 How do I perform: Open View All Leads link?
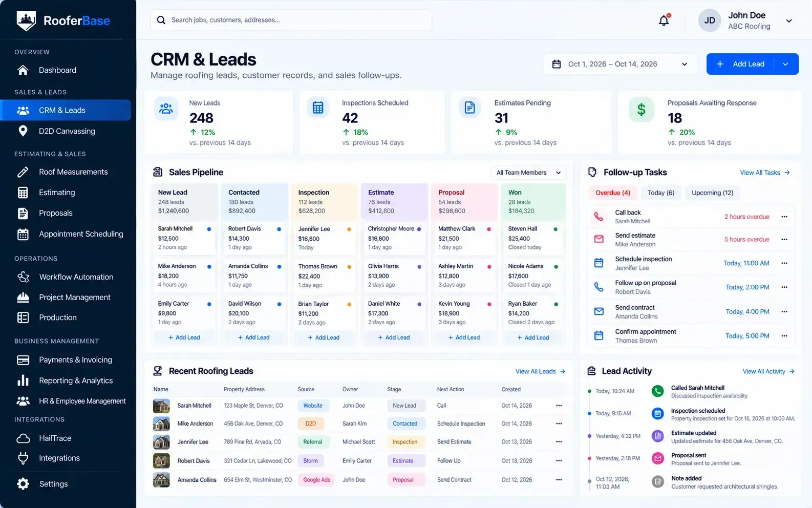[540, 371]
